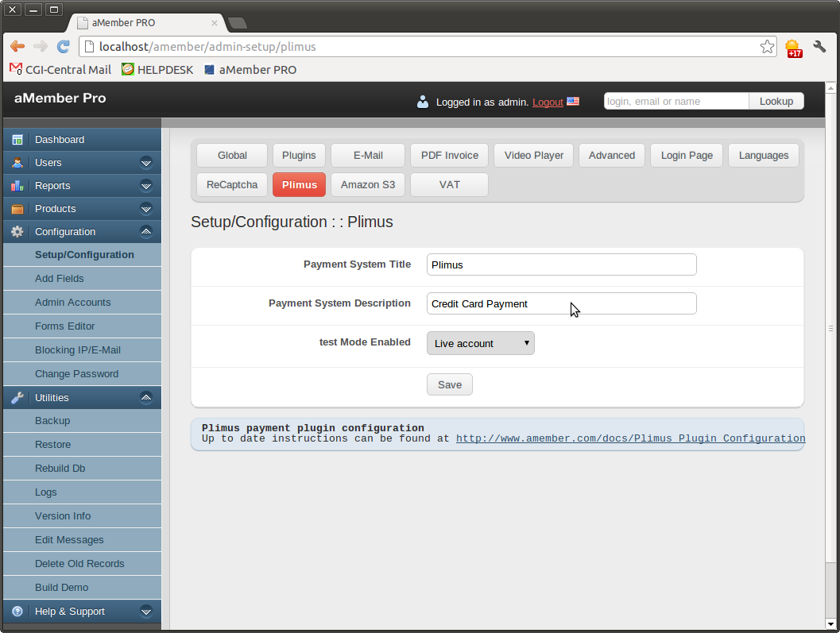
Task: Click the browser reload icon
Action: [x=63, y=47]
